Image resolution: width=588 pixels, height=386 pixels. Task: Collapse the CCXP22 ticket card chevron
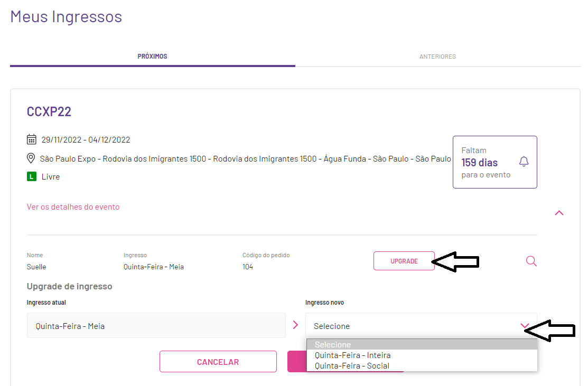coord(559,213)
